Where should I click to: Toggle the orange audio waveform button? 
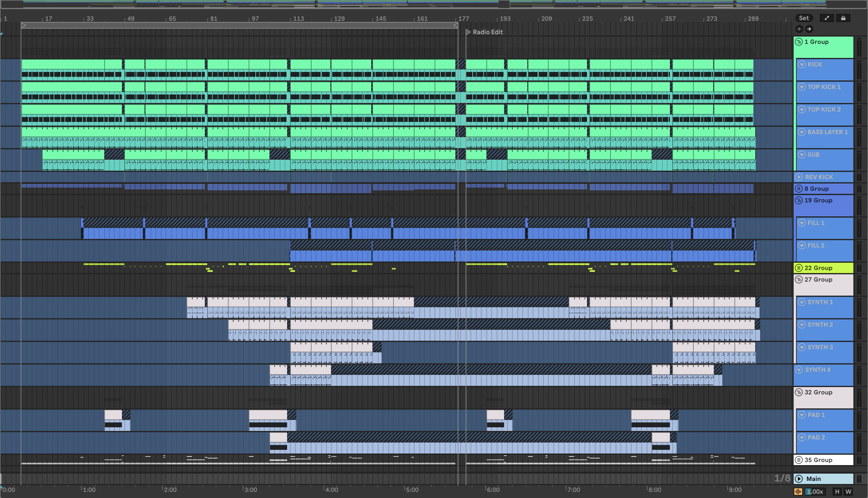[798, 492]
